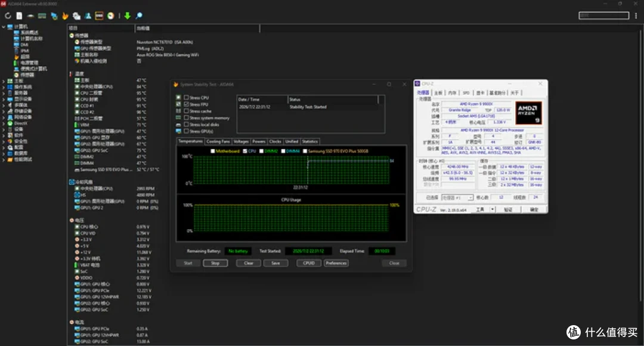Viewport: 644px width, 346px height.
Task: Click the Save button in stability test
Action: [275, 263]
